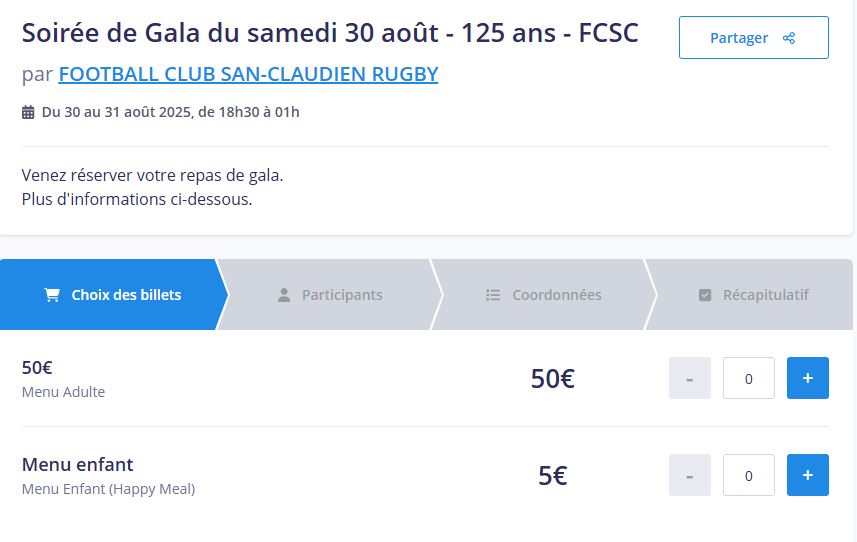This screenshot has height=542, width=857.
Task: Open the Coordonnées step
Action: tap(544, 294)
